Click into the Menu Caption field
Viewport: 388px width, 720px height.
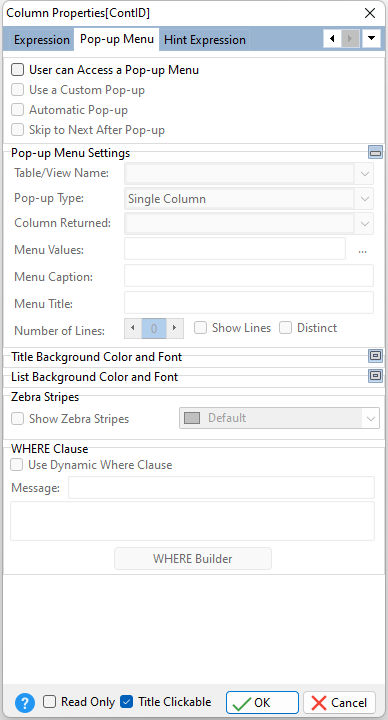(249, 276)
